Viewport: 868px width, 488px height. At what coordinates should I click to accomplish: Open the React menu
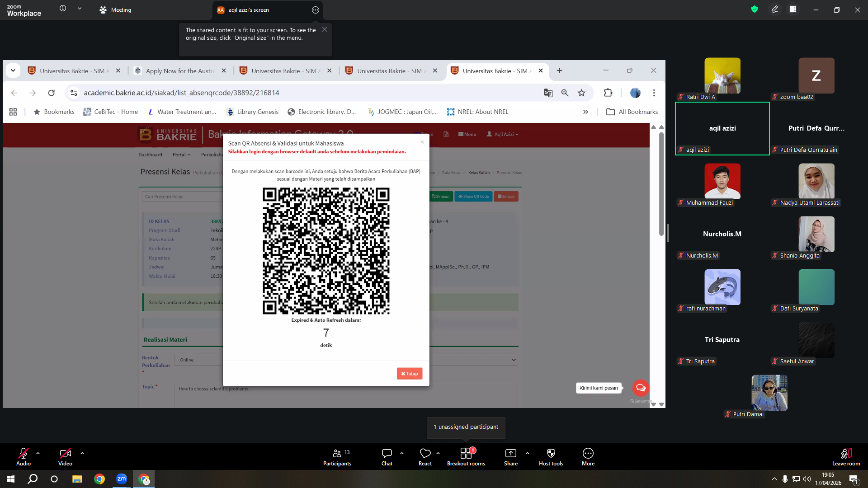[x=425, y=456]
